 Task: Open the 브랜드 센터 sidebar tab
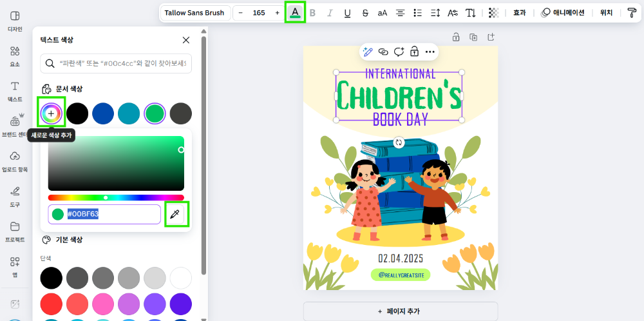coord(15,126)
